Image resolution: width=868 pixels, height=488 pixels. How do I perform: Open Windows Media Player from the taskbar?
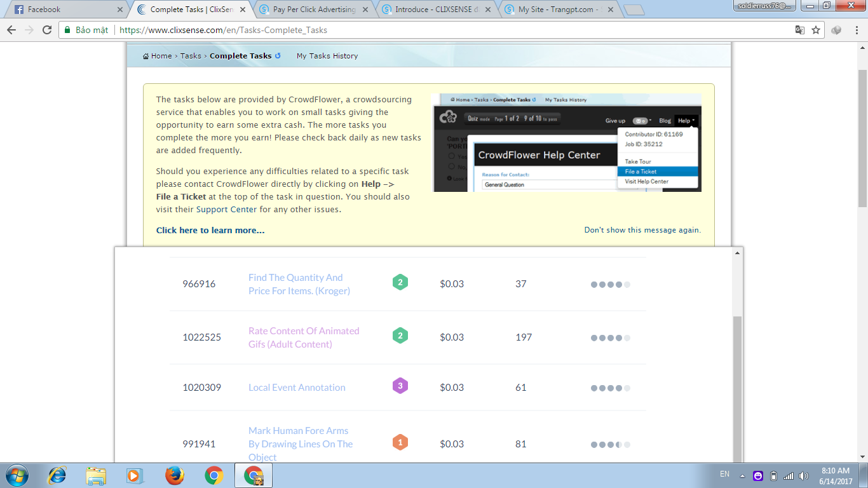tap(133, 475)
